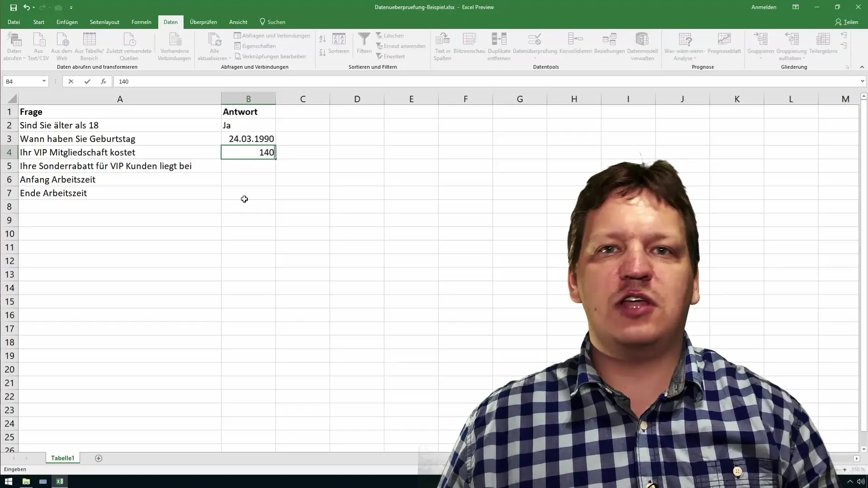Select row 8 header
Image resolution: width=868 pixels, height=488 pixels.
pyautogui.click(x=9, y=206)
